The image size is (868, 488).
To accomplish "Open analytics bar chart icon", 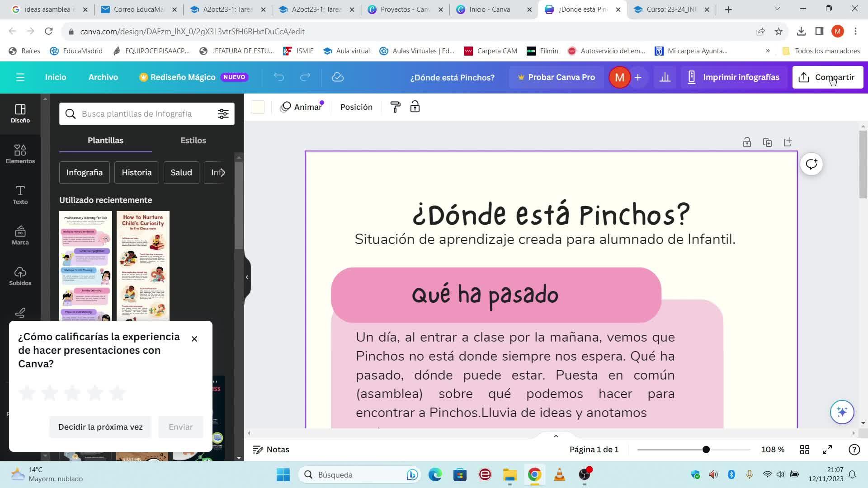I will tap(665, 77).
